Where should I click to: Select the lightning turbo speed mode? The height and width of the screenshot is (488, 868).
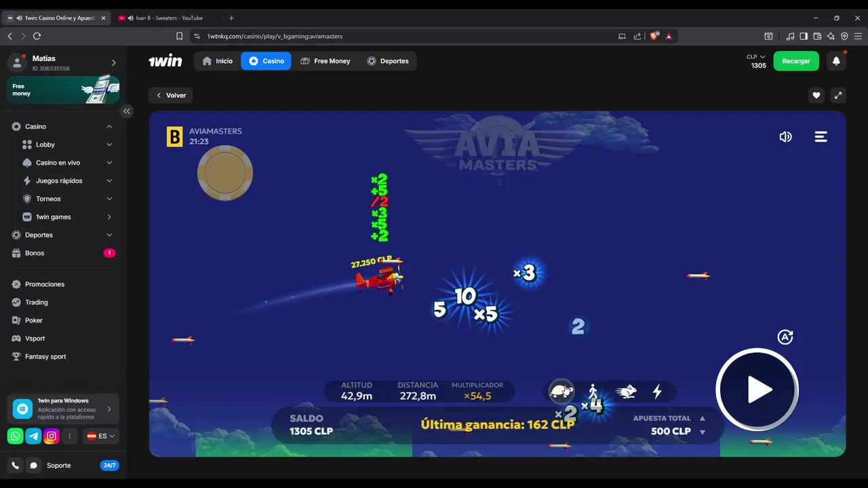657,391
